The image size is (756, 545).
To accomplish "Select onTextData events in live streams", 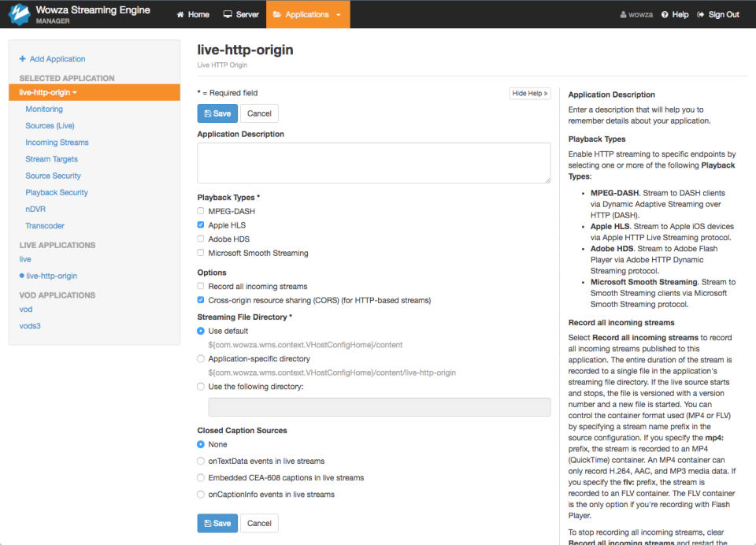I will pos(201,461).
